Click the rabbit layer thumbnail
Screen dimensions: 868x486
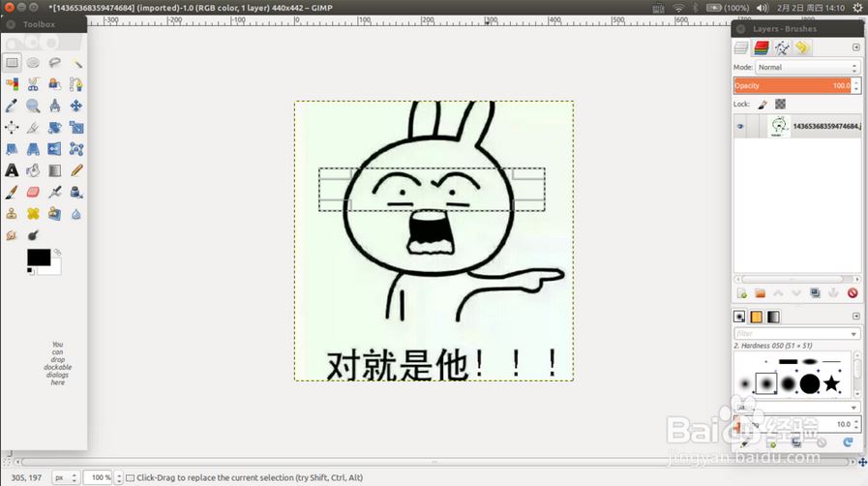779,126
